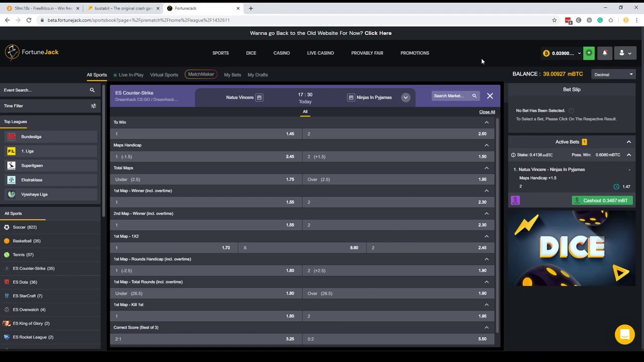Click the info icon beside No Bet Has Been Selected
Screen dimensions: 644x362
point(571,111)
